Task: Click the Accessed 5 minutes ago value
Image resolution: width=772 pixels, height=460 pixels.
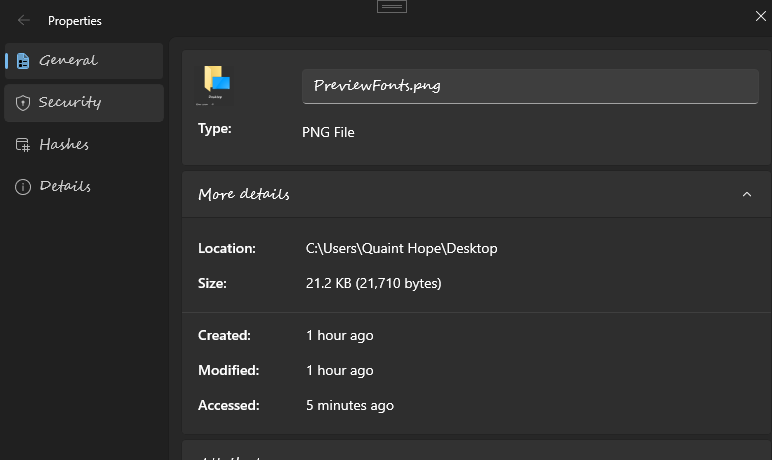Action: pyautogui.click(x=349, y=405)
